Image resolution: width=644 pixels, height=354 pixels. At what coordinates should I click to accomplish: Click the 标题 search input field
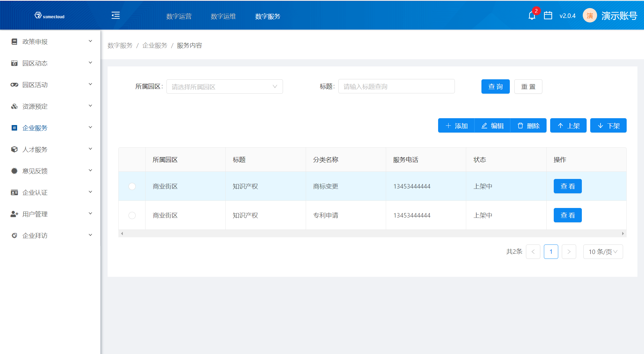pos(396,86)
